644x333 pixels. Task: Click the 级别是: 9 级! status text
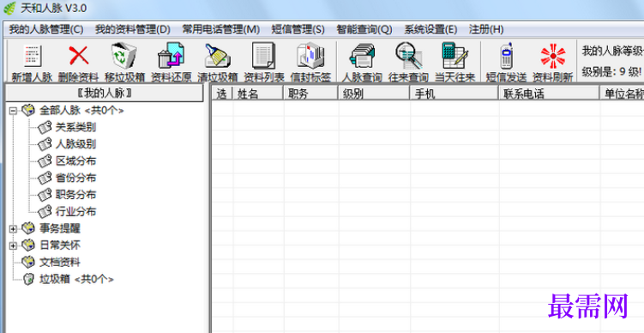(x=611, y=72)
